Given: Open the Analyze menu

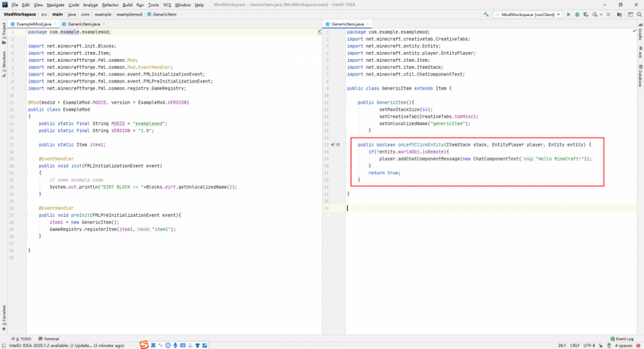Looking at the screenshot, I should pos(90,5).
